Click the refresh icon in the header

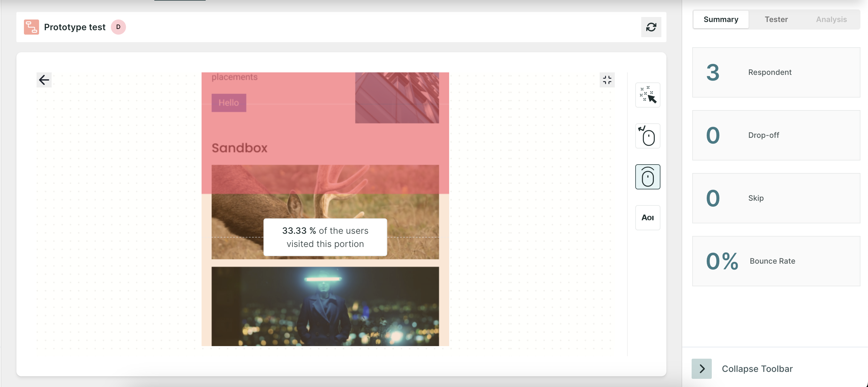tap(651, 27)
